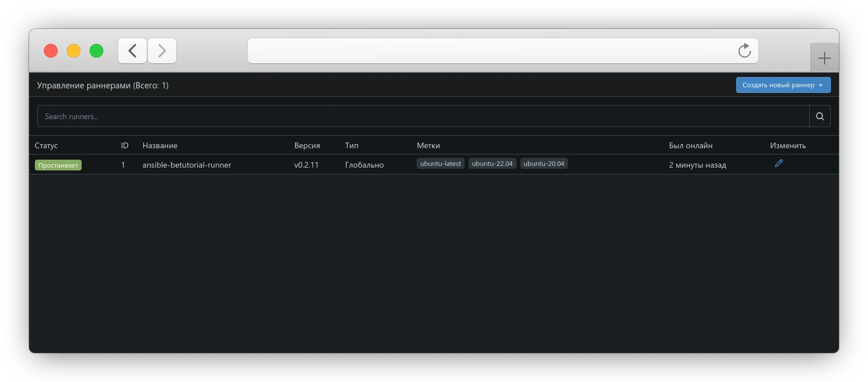Select the ubuntu-22.04 label tag
Screen dimensions: 868x382
pyautogui.click(x=492, y=164)
